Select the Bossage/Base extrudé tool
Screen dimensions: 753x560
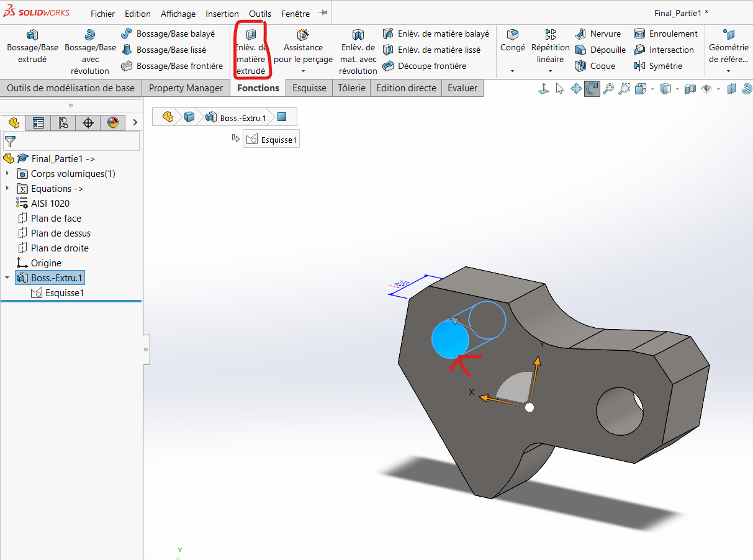pos(32,47)
